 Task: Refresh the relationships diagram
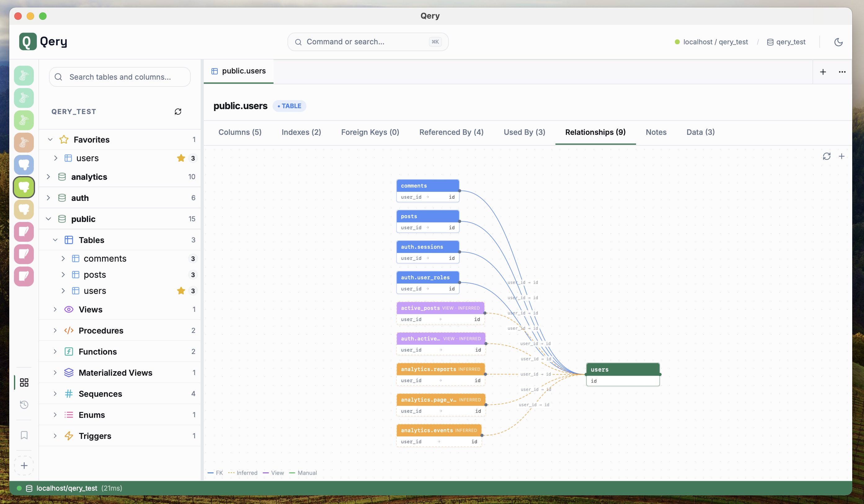point(826,156)
